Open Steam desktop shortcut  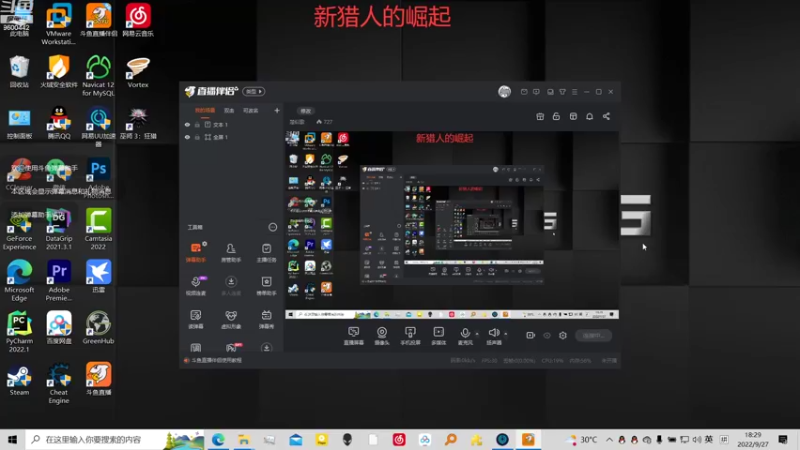pyautogui.click(x=19, y=379)
